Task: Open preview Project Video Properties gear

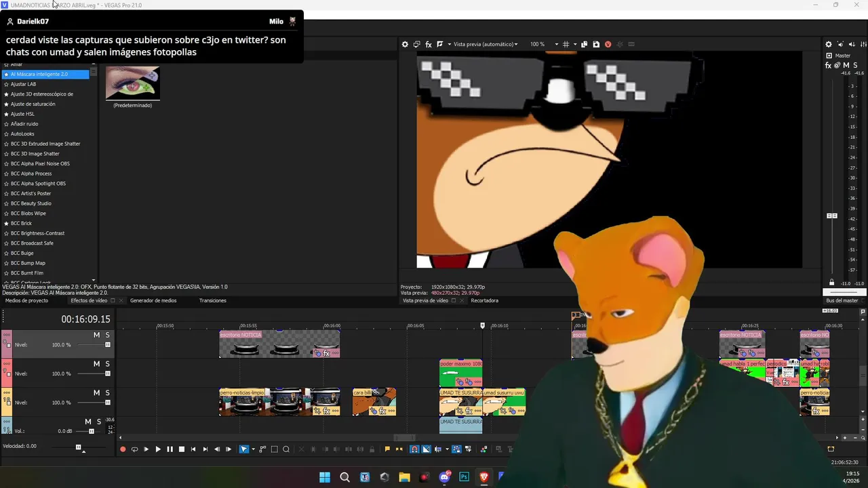Action: click(405, 44)
